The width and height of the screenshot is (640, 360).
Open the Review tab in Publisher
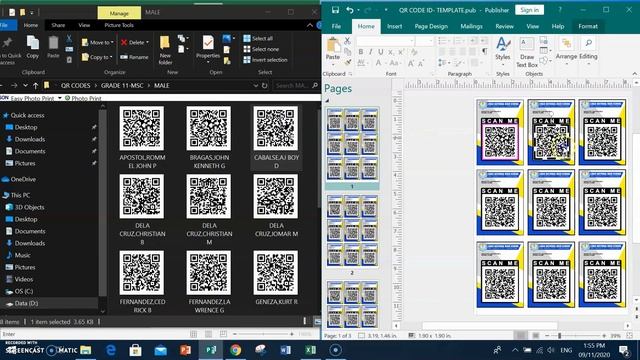504,26
